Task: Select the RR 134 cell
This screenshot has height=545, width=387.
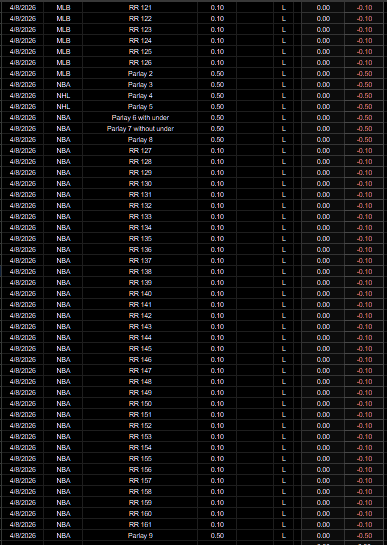Action: [x=140, y=228]
